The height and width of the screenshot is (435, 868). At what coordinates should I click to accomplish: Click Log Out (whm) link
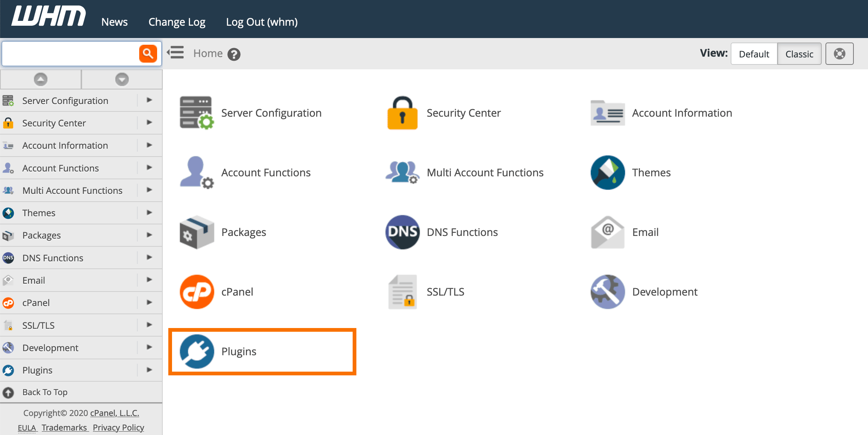262,22
